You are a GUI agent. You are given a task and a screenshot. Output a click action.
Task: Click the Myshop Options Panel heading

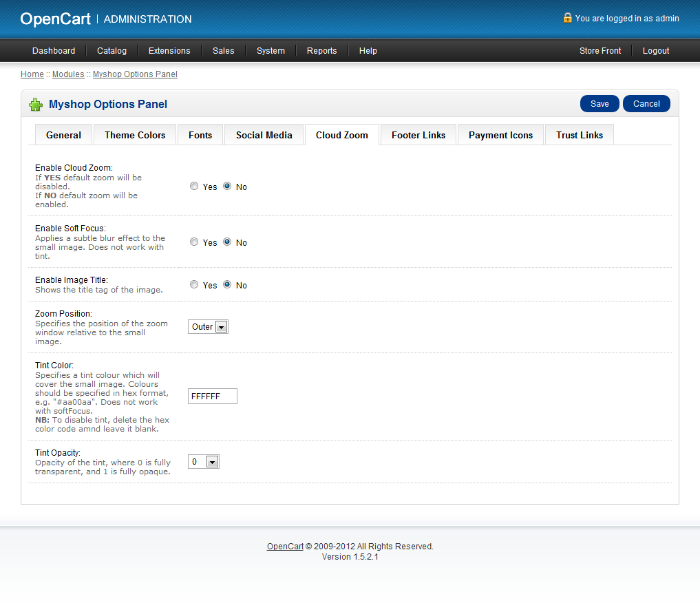(108, 104)
